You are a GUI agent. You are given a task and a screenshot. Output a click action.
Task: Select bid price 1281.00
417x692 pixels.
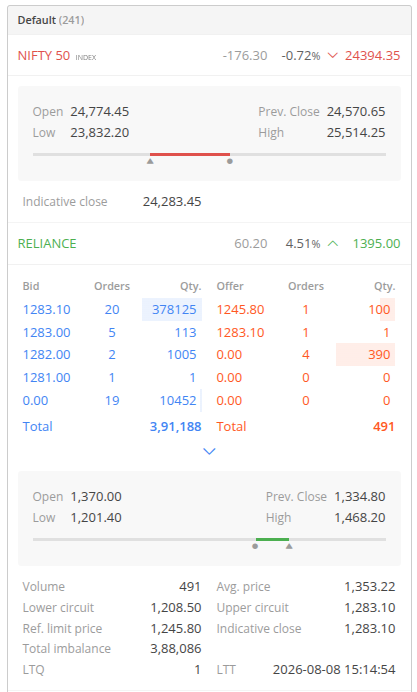[47, 378]
